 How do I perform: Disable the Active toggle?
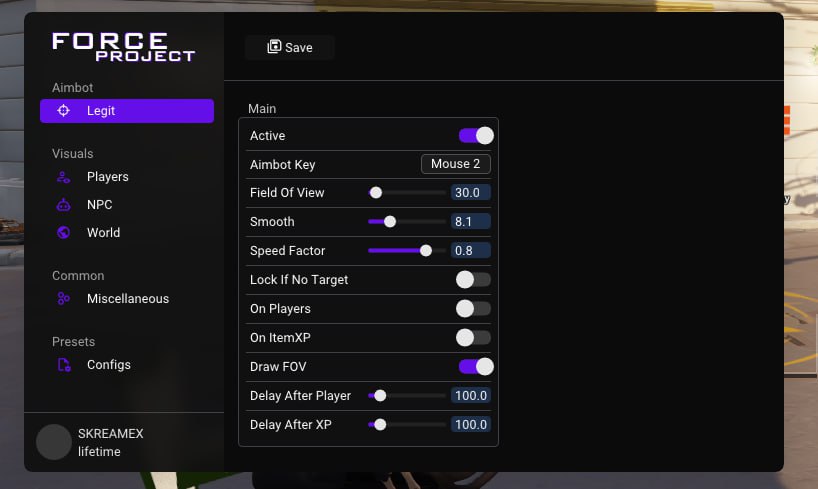[476, 136]
